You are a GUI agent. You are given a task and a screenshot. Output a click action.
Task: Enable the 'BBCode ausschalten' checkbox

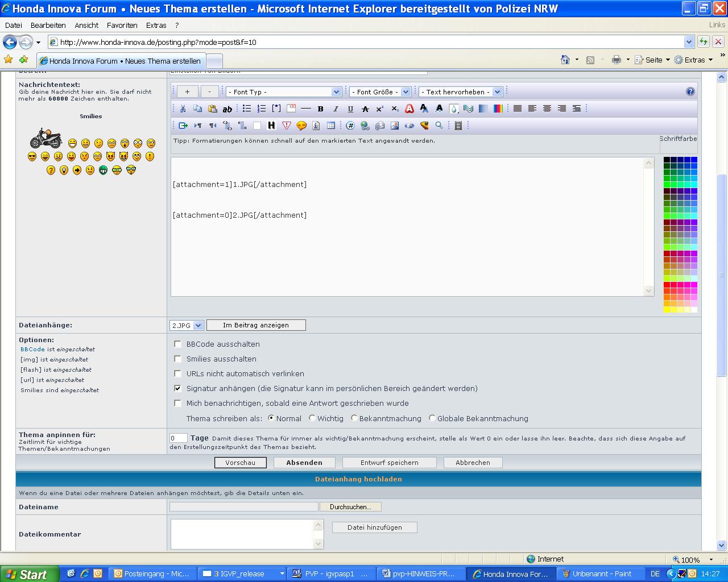point(178,344)
